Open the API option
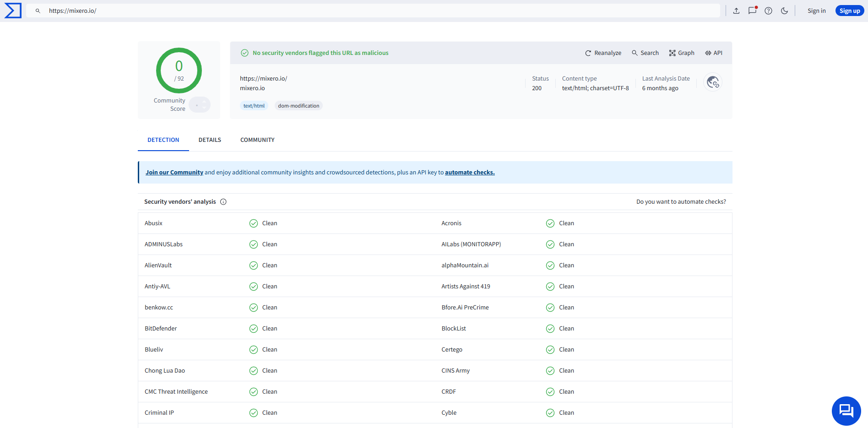868x428 pixels. tap(714, 53)
